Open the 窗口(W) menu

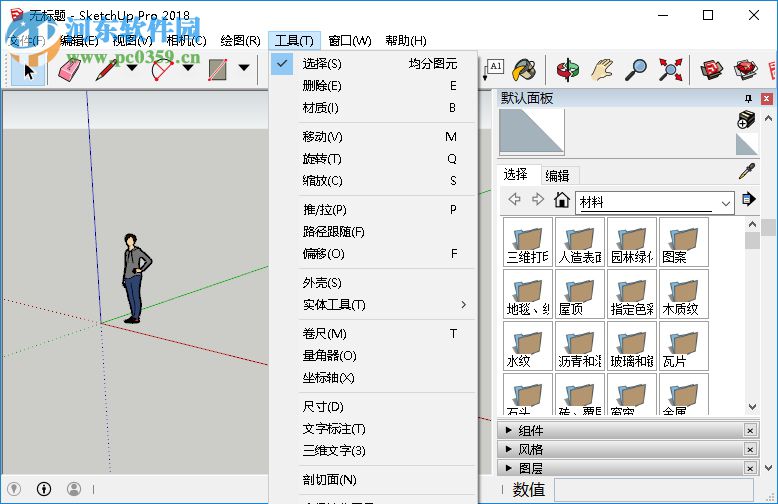click(349, 41)
